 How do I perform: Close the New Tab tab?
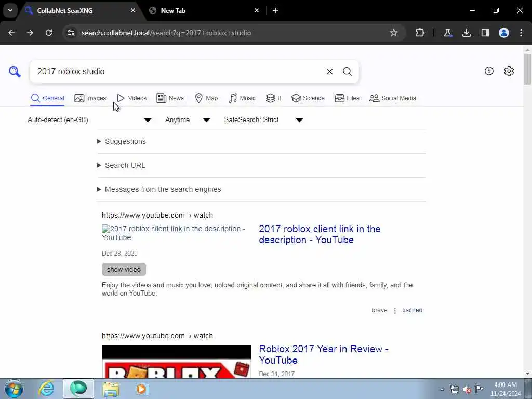(257, 10)
